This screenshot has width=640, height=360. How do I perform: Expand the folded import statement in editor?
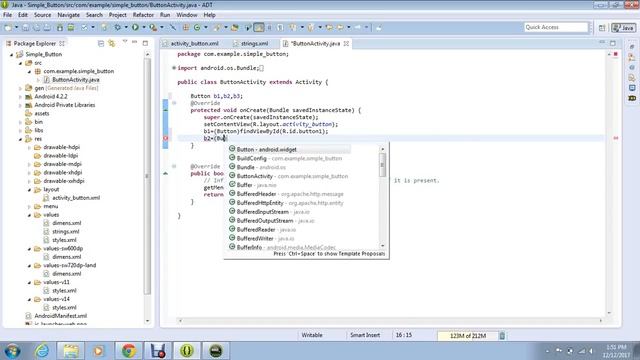pos(174,68)
